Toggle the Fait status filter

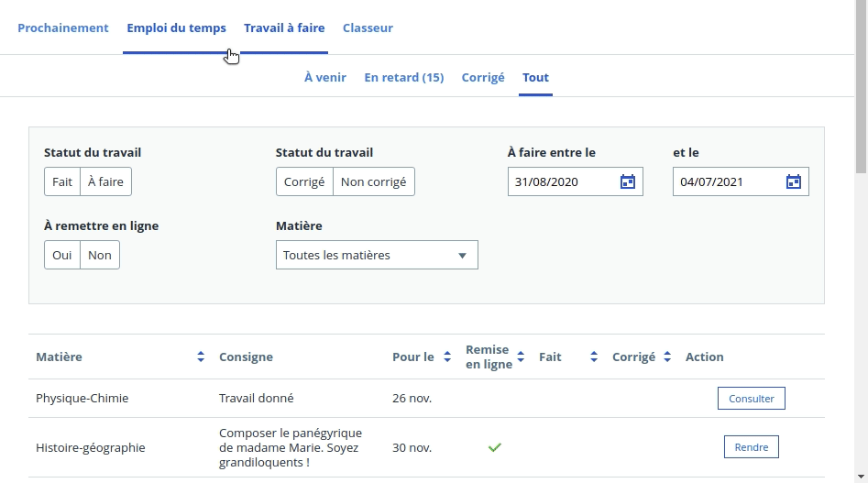click(x=62, y=181)
